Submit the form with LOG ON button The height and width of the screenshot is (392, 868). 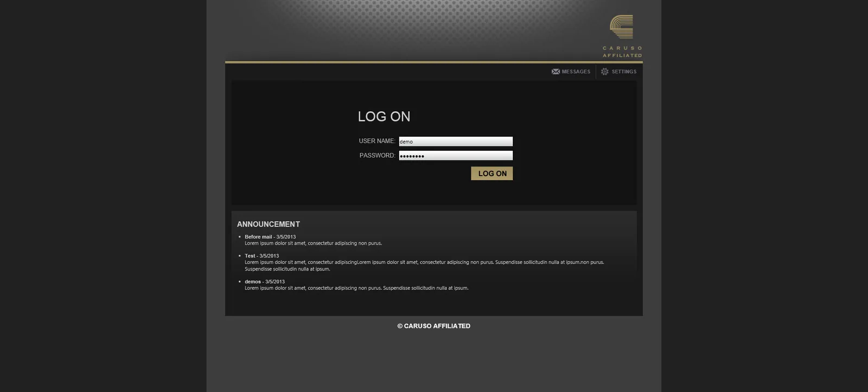point(492,173)
